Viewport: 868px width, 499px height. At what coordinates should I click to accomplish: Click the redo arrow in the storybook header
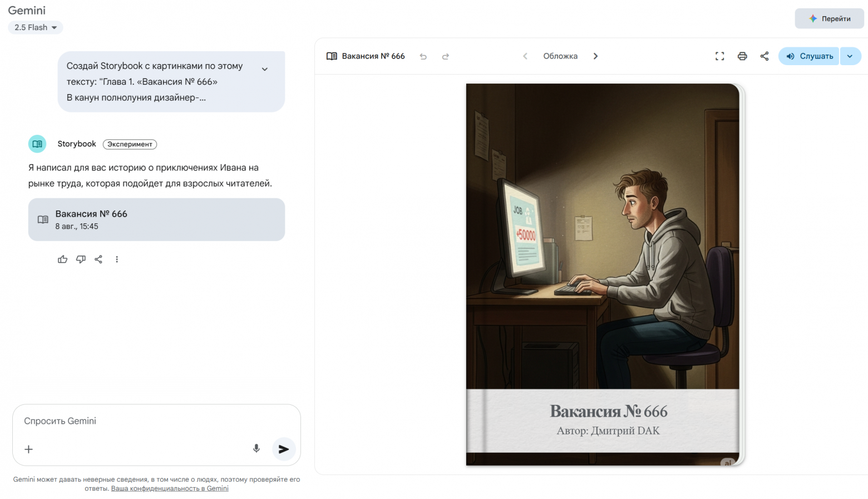click(445, 56)
